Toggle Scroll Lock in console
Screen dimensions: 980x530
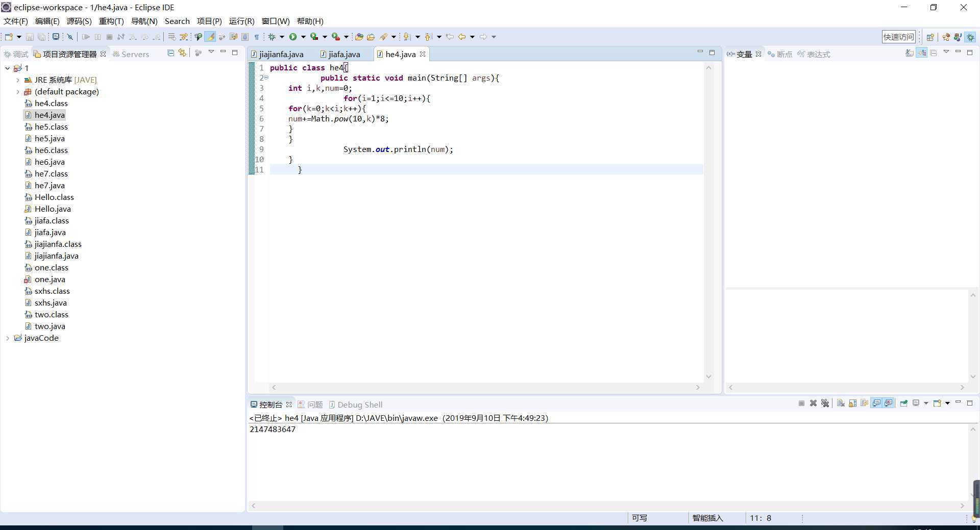click(x=852, y=403)
